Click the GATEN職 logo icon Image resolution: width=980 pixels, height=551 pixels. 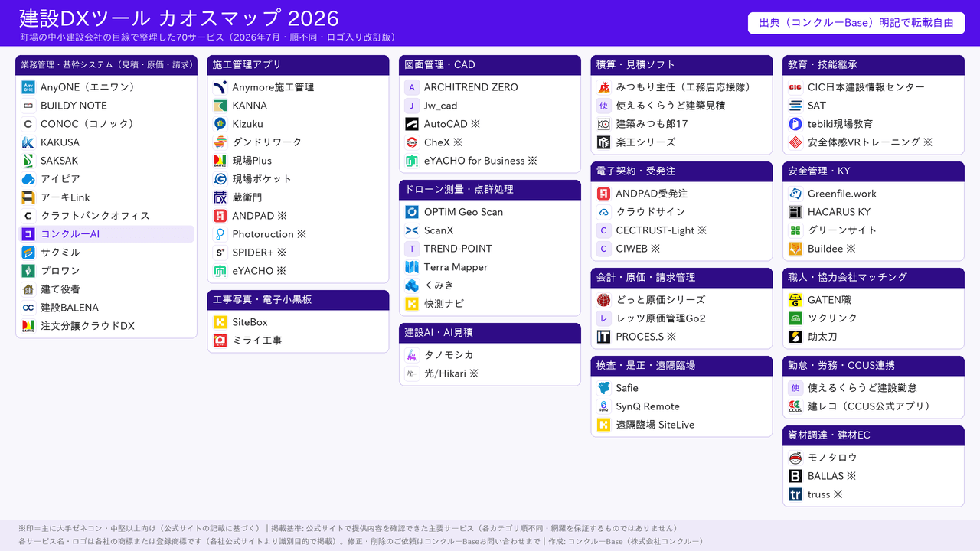[795, 300]
